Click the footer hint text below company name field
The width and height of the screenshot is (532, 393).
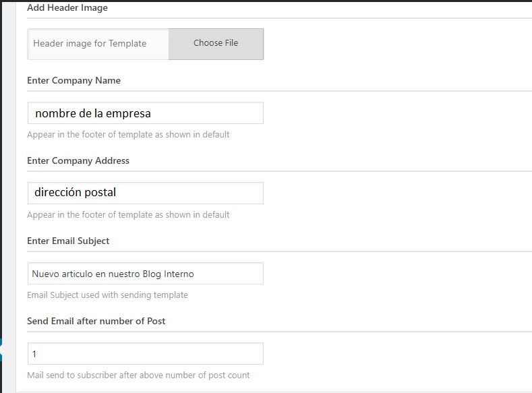128,135
